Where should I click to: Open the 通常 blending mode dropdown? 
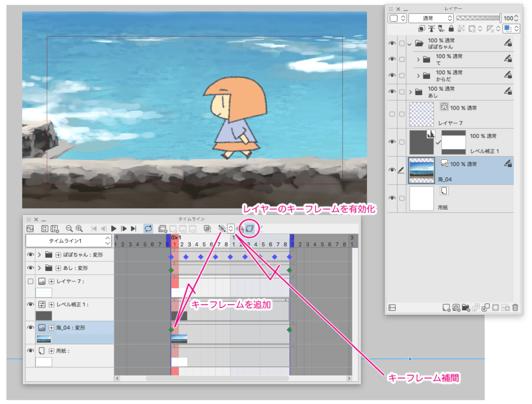[431, 18]
